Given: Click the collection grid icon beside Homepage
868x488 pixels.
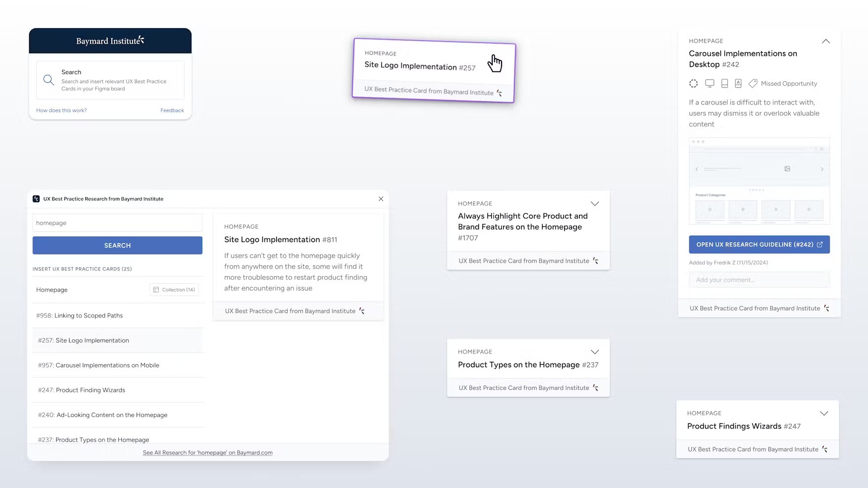Looking at the screenshot, I should (x=156, y=290).
